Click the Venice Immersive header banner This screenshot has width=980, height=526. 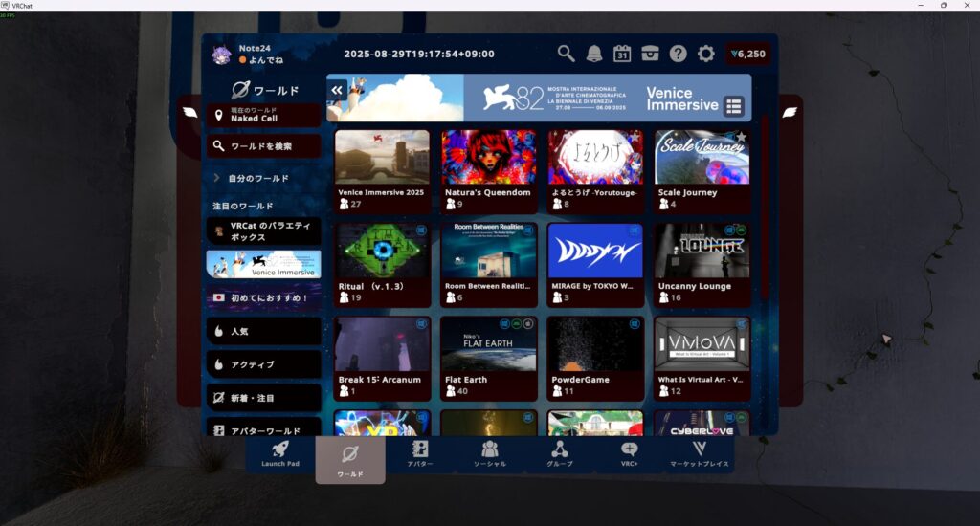(539, 98)
